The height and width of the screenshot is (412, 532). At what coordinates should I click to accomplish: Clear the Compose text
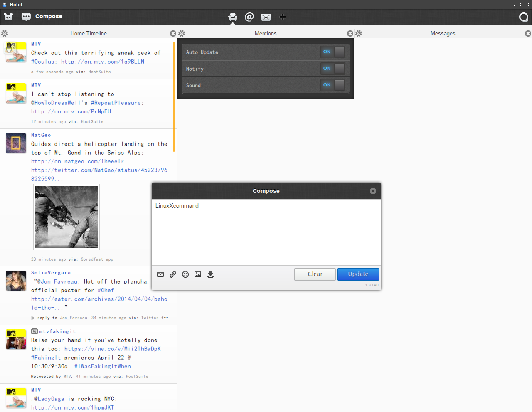tap(315, 274)
